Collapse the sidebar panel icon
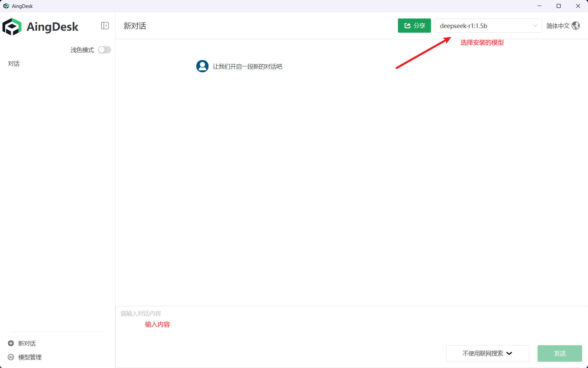 [x=105, y=26]
